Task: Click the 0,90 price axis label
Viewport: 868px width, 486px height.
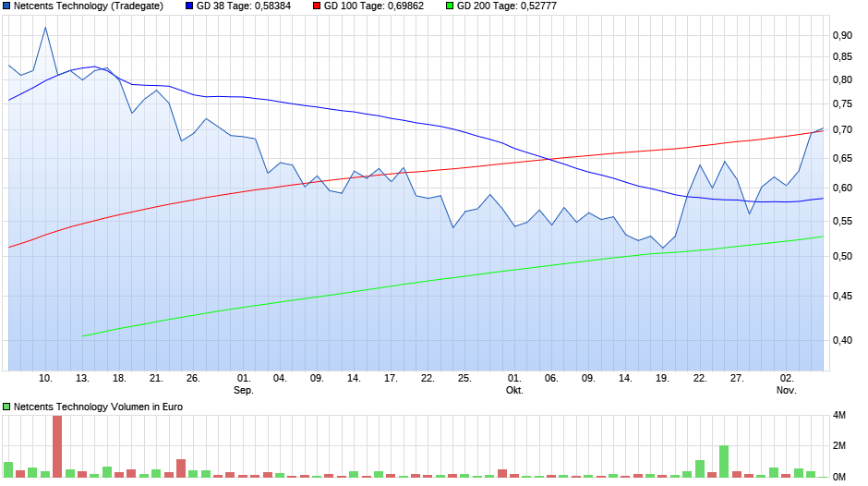Action: pyautogui.click(x=842, y=35)
